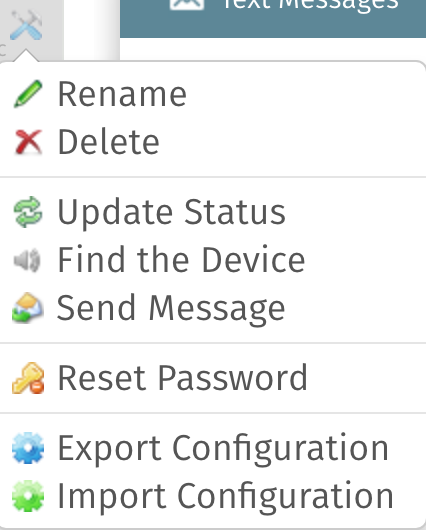The width and height of the screenshot is (426, 530).
Task: Choose Update Status from the menu
Action: coord(213,212)
